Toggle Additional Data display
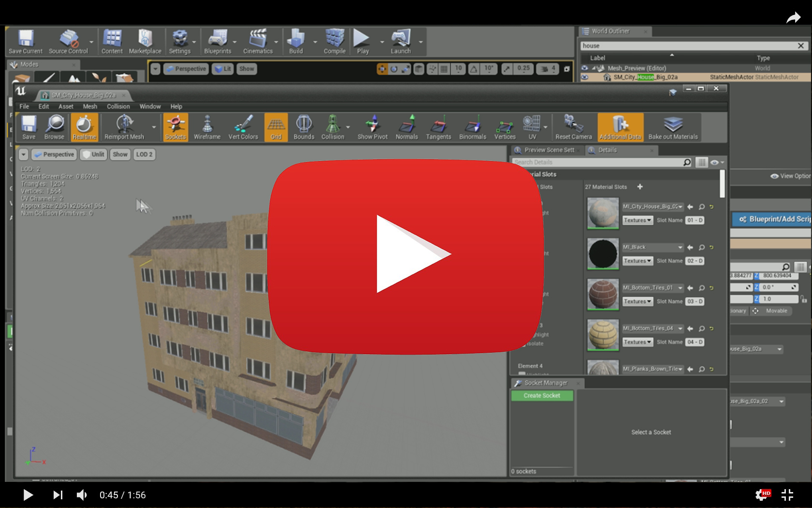Viewport: 812px width, 508px height. click(621, 127)
